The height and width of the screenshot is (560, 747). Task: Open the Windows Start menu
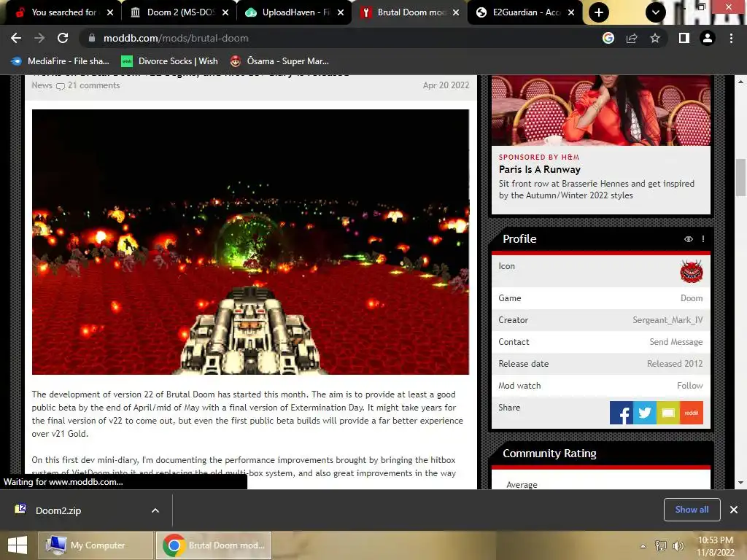coord(18,545)
